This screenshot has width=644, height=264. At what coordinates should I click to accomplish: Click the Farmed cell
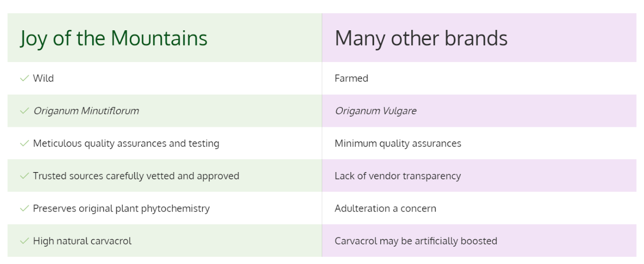pos(351,78)
